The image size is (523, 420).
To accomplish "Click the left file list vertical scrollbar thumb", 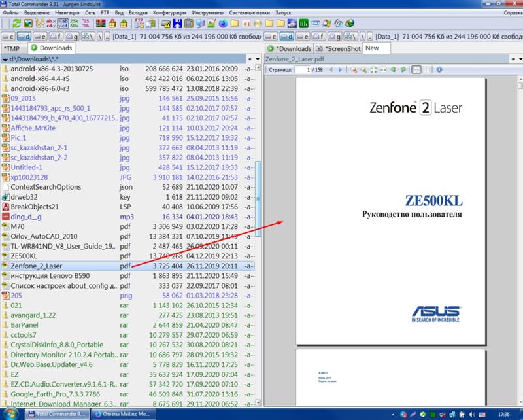I will pos(258,199).
